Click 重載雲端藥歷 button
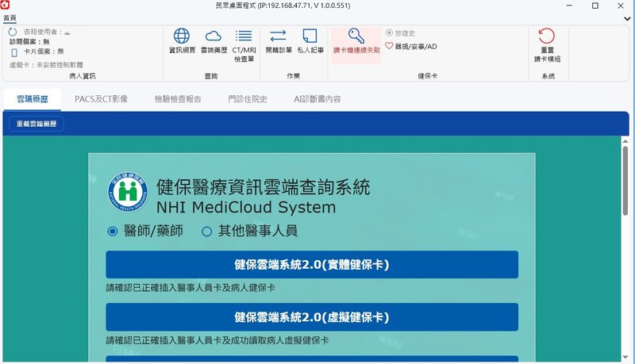Viewport: 635px width, 364px height. [x=37, y=124]
